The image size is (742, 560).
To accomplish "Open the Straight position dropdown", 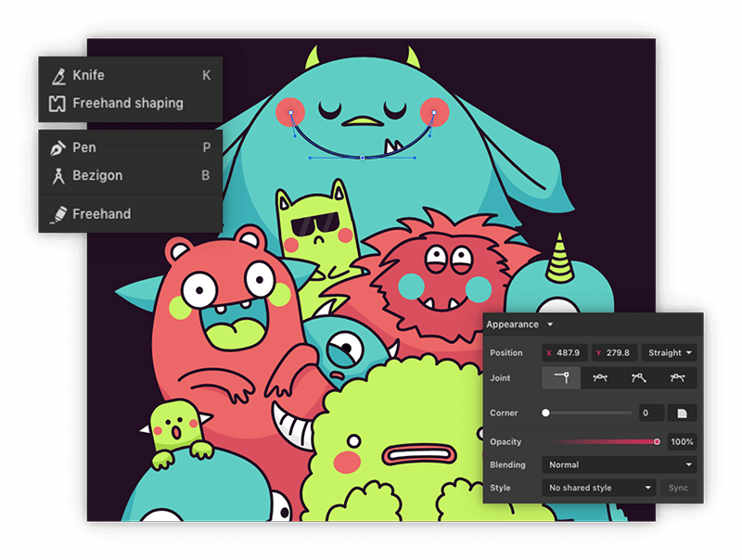I will coord(668,352).
